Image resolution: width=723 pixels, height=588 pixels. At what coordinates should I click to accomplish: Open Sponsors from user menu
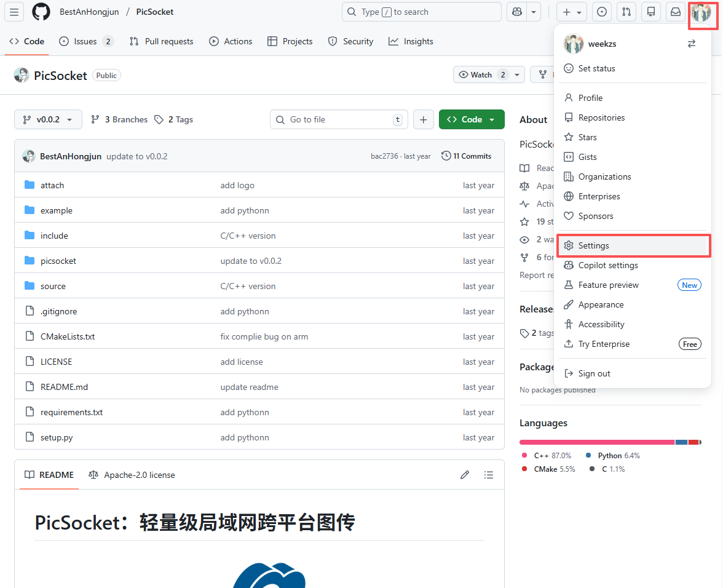click(x=632, y=217)
